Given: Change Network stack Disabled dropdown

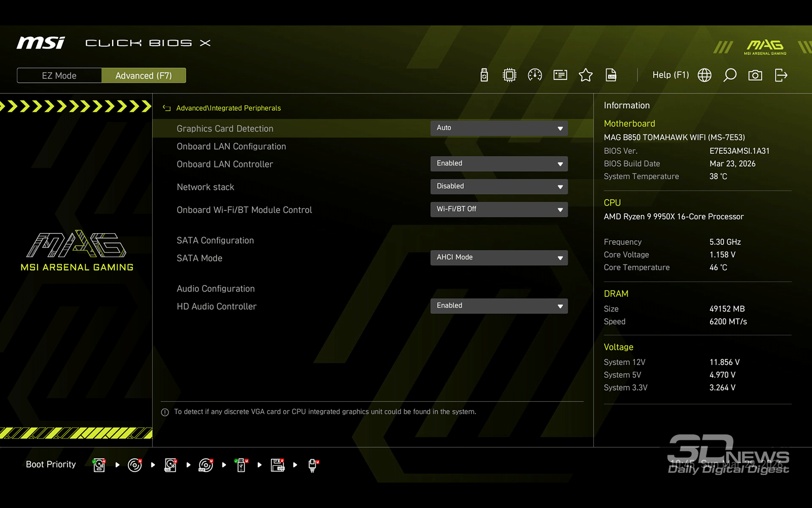Looking at the screenshot, I should [x=499, y=186].
